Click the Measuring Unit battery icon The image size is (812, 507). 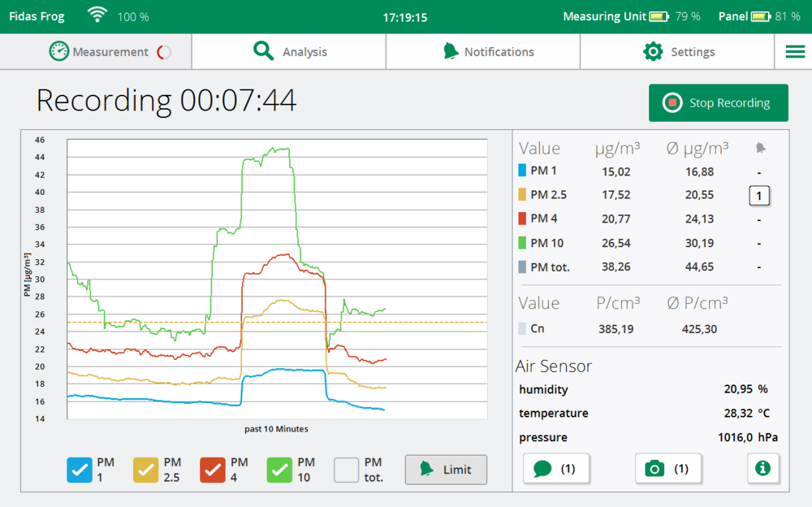tap(659, 16)
